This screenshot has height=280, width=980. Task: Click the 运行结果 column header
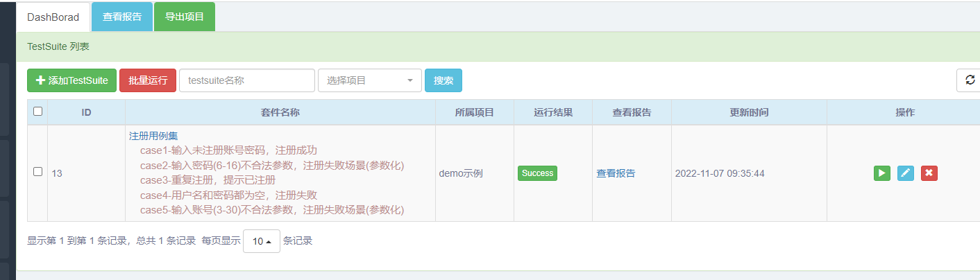(x=553, y=112)
